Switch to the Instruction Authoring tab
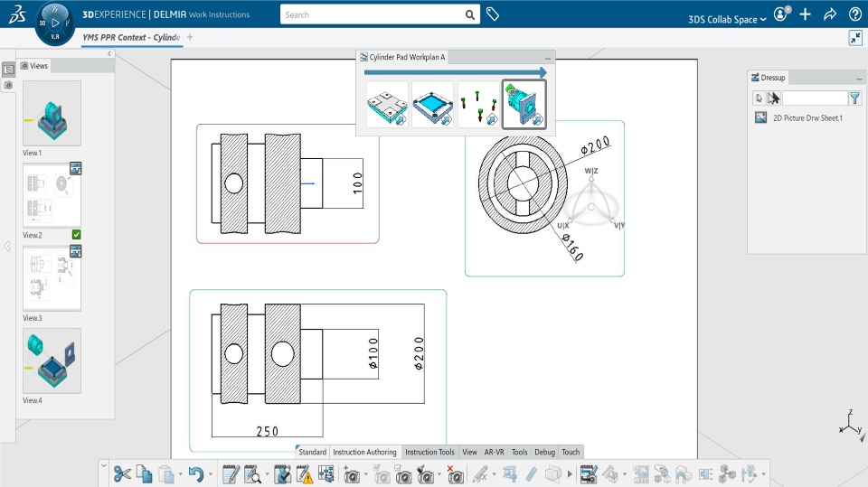Screen dimensions: 868x487 [x=364, y=452]
